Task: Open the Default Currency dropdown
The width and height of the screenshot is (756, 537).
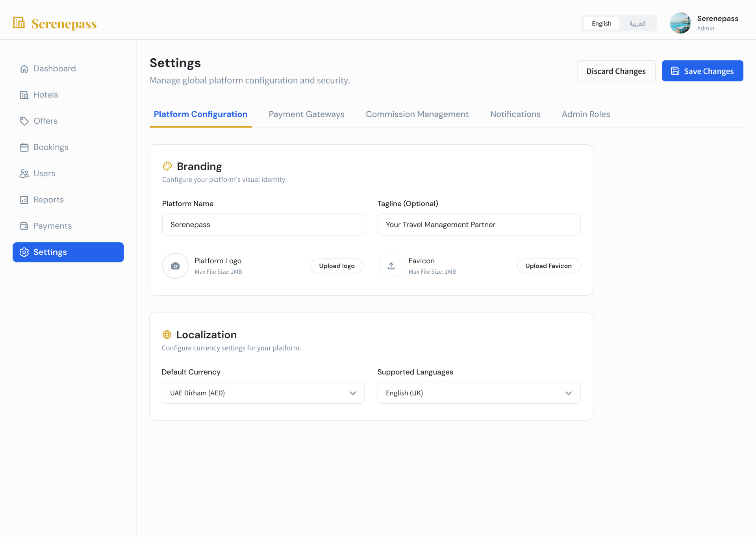Action: coord(263,393)
